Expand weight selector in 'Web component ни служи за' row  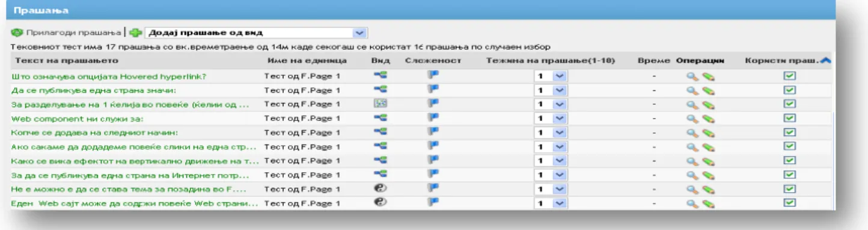551,119
